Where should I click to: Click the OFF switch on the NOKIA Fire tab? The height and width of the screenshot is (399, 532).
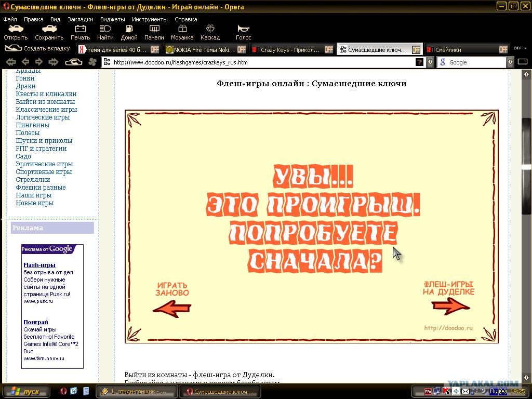[x=241, y=49]
